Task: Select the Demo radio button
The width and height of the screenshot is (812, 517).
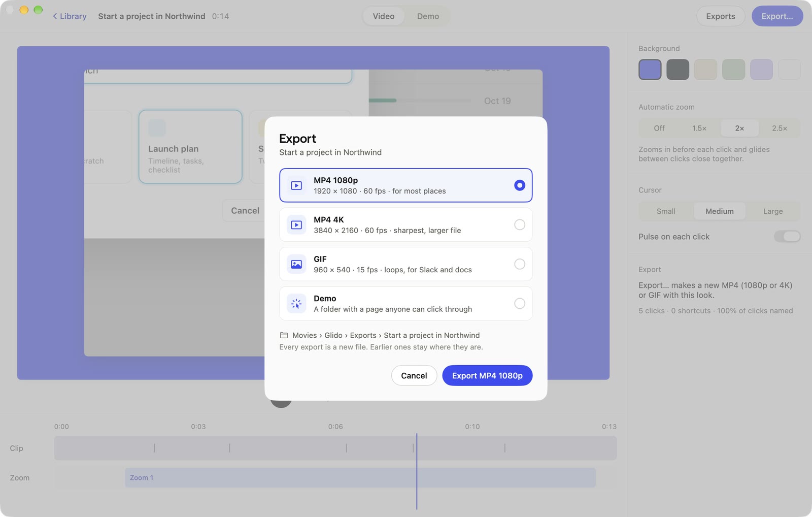Action: [519, 304]
